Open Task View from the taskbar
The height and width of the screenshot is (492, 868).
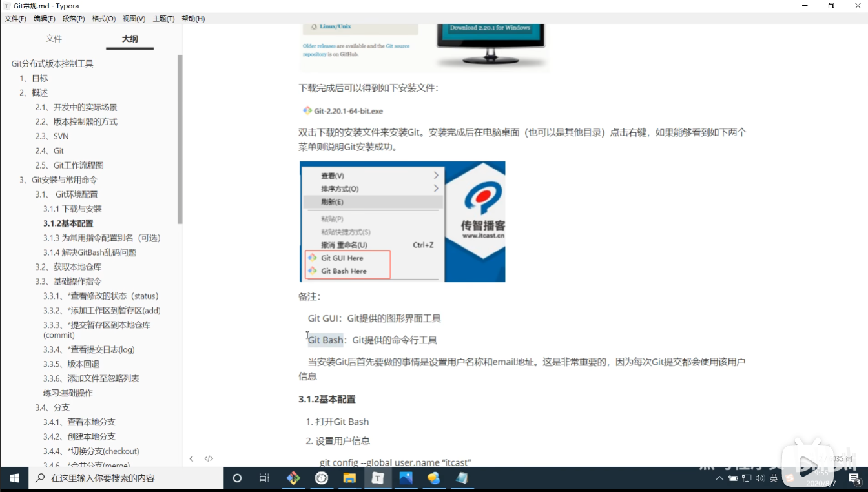264,478
